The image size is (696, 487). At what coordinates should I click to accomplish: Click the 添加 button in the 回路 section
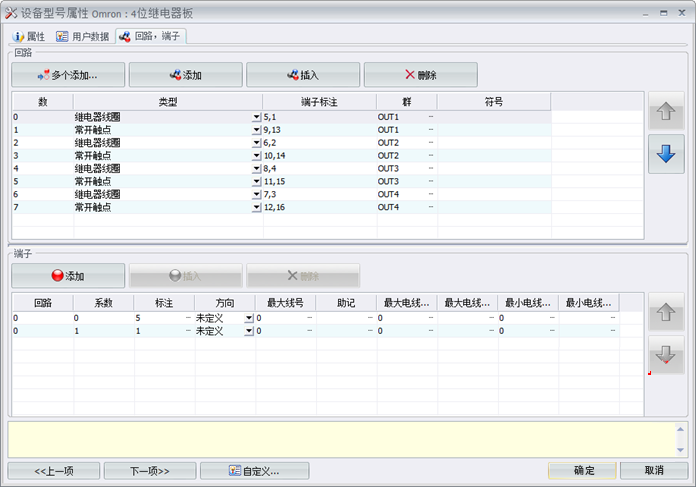click(x=186, y=75)
